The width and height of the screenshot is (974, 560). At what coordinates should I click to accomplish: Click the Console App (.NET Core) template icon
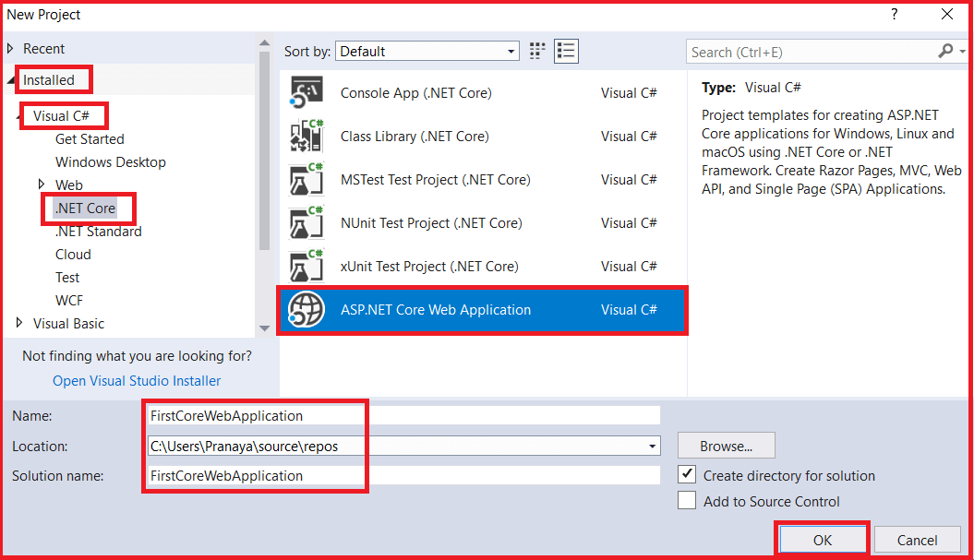click(305, 92)
